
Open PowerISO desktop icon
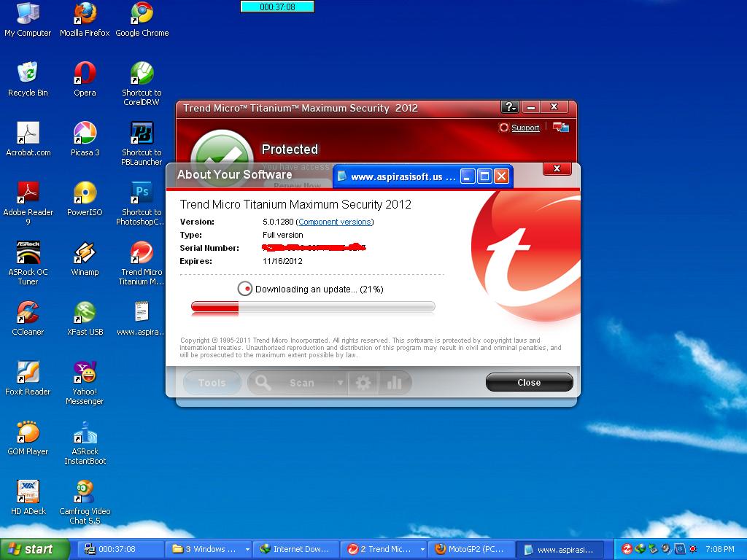point(85,199)
